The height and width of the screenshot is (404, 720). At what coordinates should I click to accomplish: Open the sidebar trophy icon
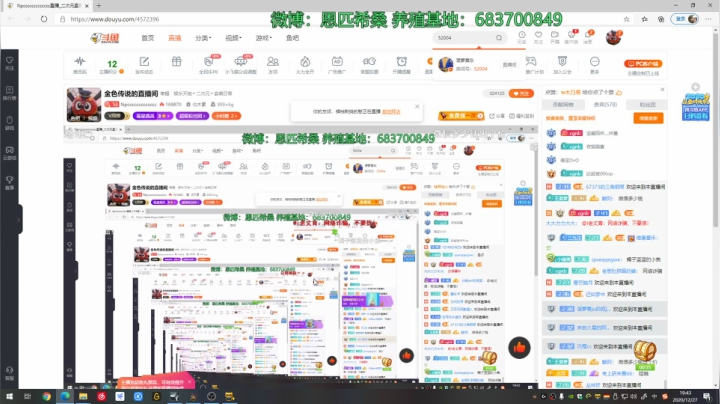(x=9, y=182)
